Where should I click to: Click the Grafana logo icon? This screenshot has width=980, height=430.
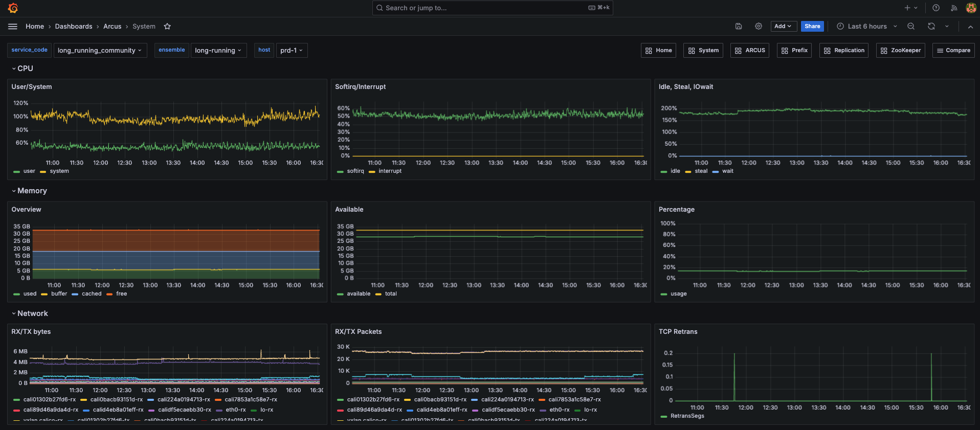click(x=13, y=8)
